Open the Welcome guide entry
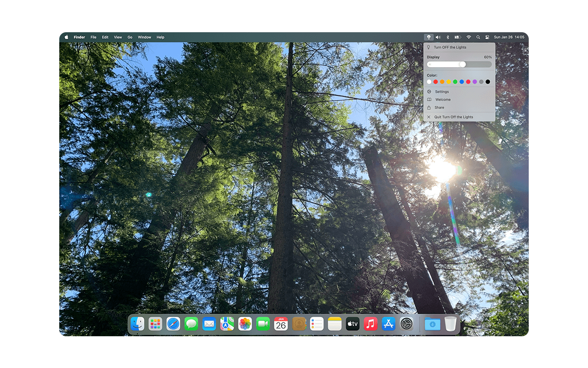Viewport: 588px width, 368px height. [459, 99]
